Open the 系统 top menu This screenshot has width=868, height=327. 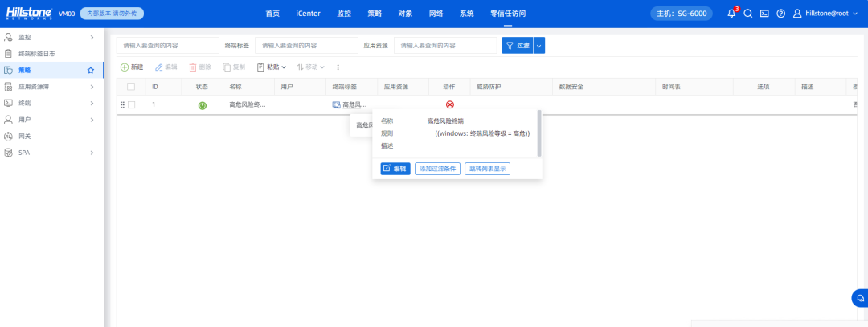click(x=467, y=14)
